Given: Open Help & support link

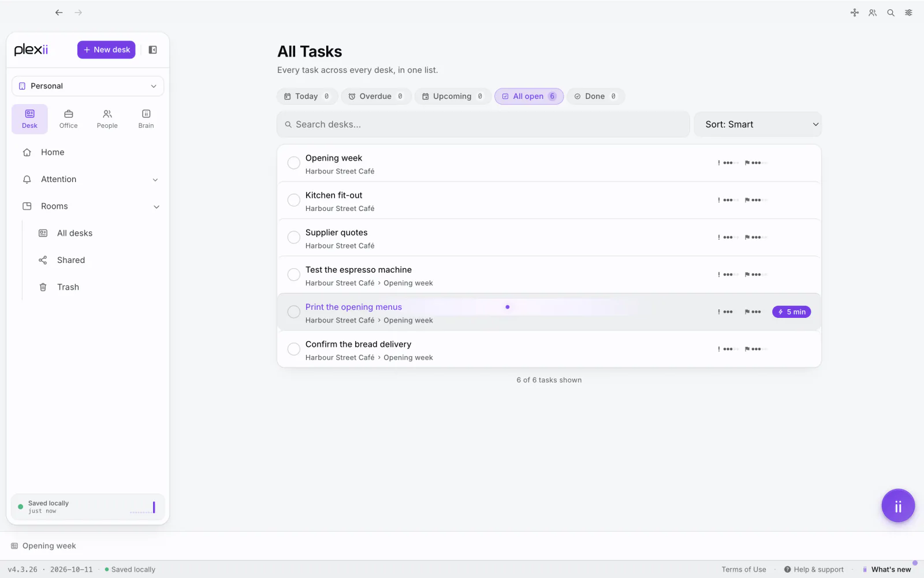Looking at the screenshot, I should 814,569.
